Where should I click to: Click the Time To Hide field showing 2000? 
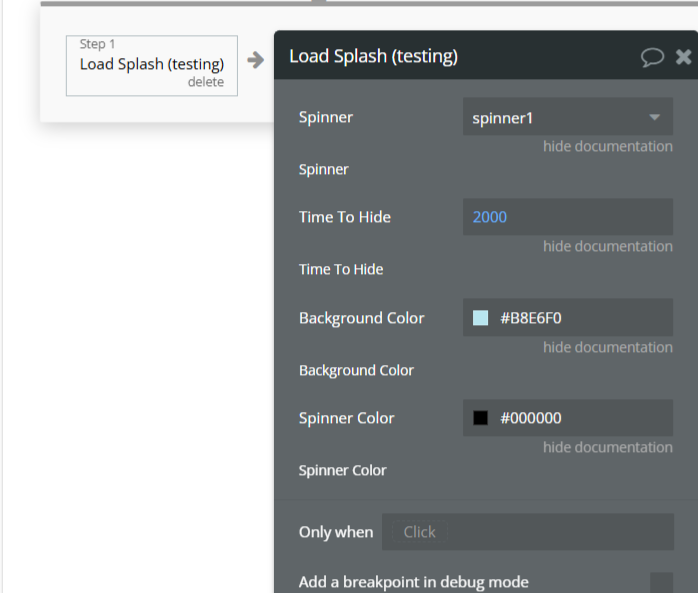[567, 217]
